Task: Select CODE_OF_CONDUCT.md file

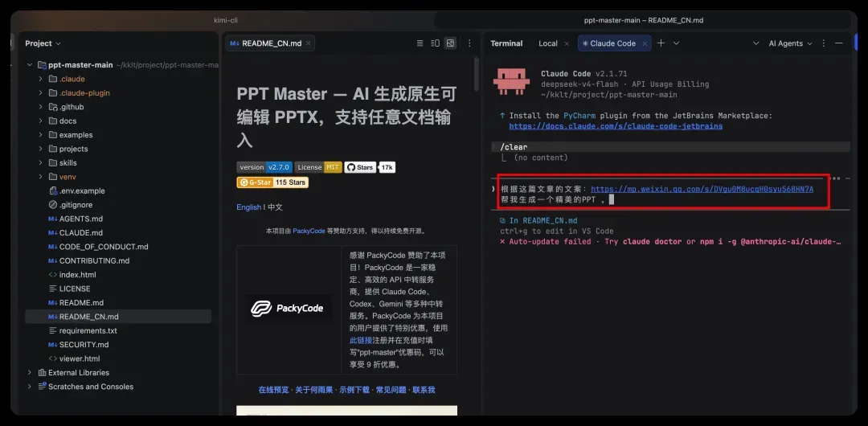Action: tap(104, 247)
